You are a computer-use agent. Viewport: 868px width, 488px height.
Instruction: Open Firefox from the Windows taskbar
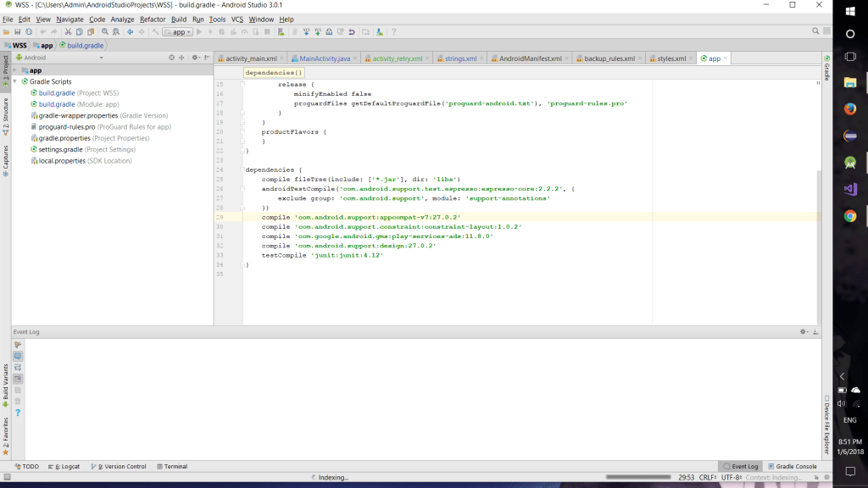coord(850,108)
